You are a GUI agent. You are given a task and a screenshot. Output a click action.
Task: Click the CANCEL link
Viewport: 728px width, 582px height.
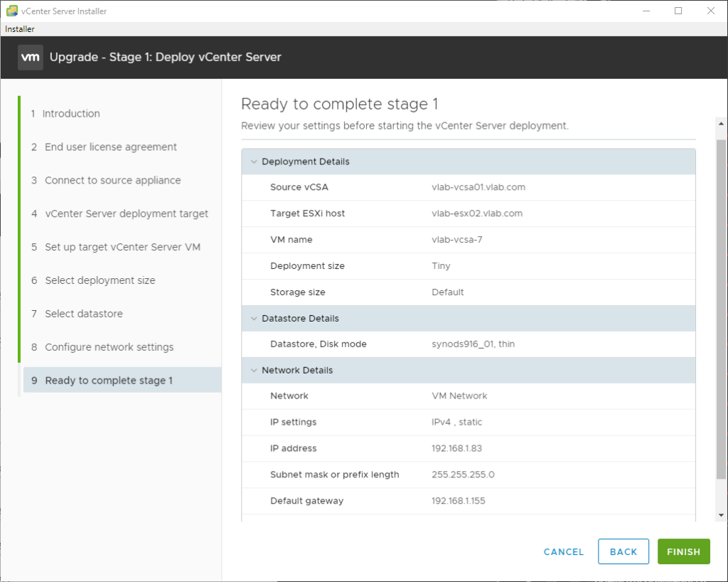[564, 552]
